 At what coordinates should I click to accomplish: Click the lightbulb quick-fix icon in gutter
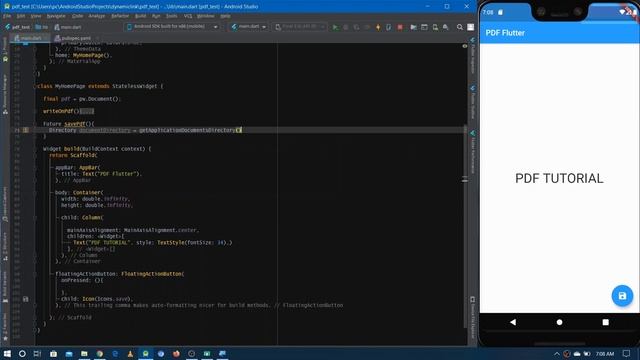point(25,130)
